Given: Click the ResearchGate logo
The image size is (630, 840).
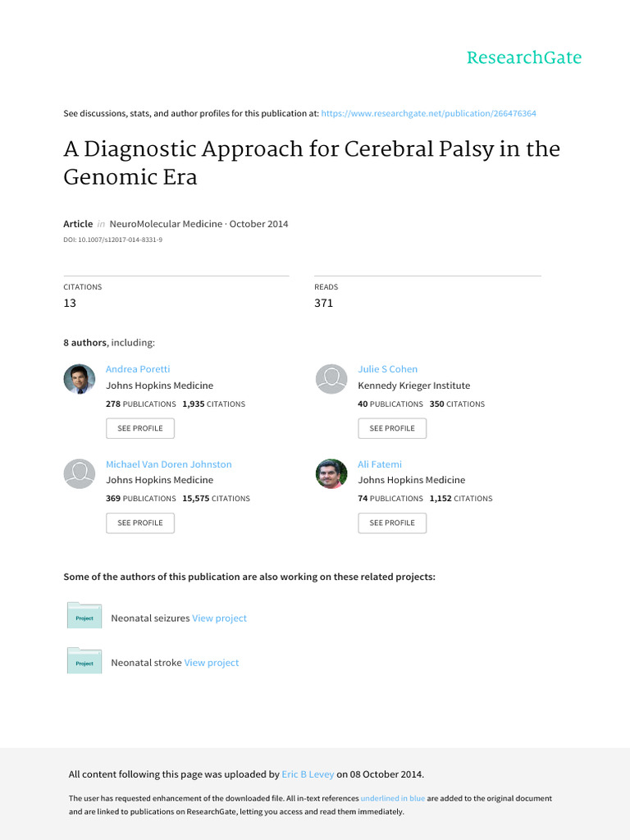Looking at the screenshot, I should (x=524, y=57).
